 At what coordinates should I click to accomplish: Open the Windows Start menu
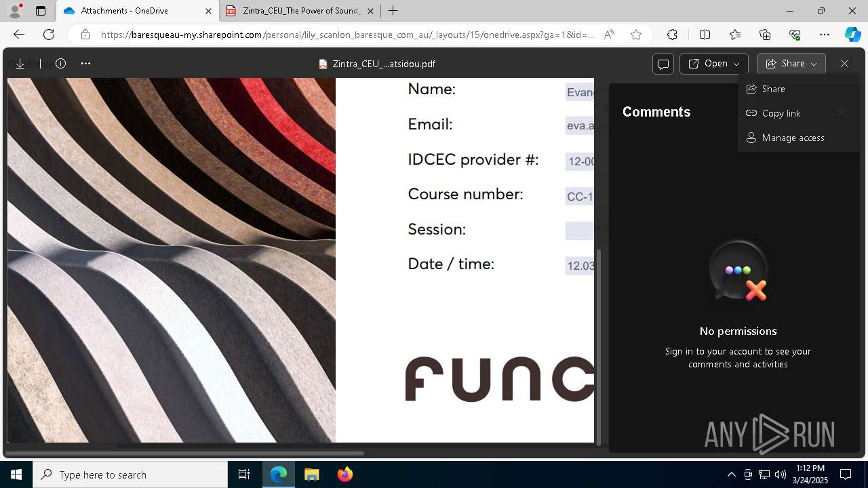tap(16, 474)
